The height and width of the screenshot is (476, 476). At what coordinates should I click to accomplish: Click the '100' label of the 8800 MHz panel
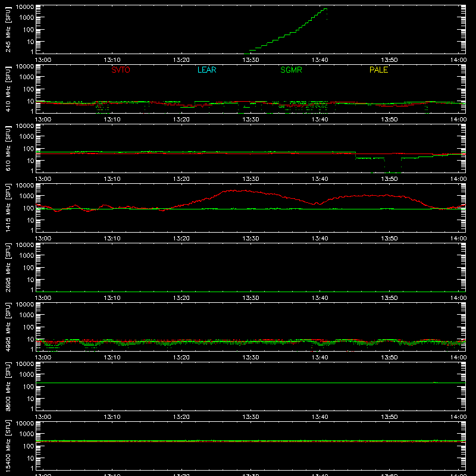click(x=29, y=387)
